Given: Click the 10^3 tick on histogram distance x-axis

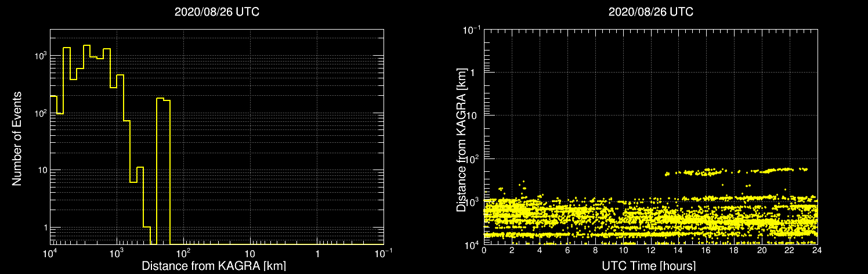Looking at the screenshot, I should pyautogui.click(x=117, y=253).
